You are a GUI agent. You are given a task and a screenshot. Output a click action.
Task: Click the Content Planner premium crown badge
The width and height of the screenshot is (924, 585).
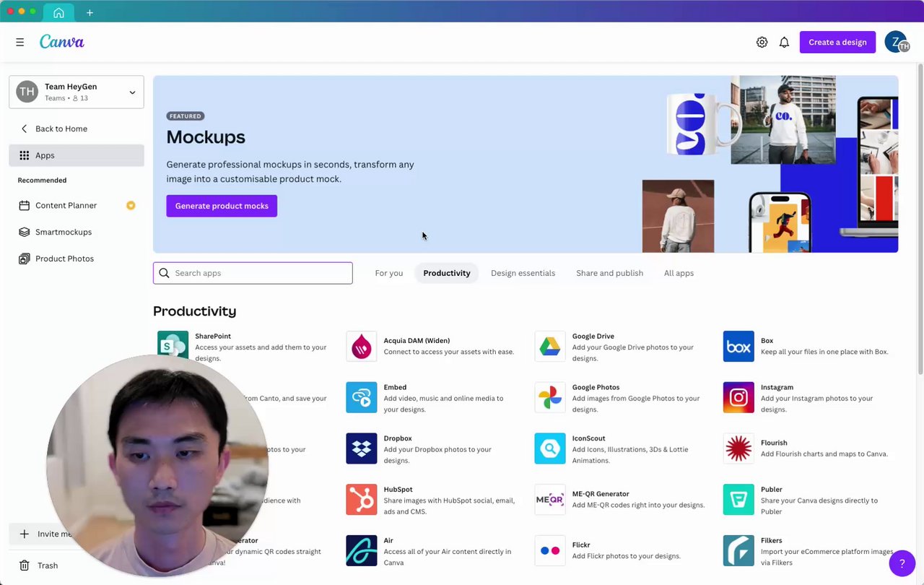point(131,205)
